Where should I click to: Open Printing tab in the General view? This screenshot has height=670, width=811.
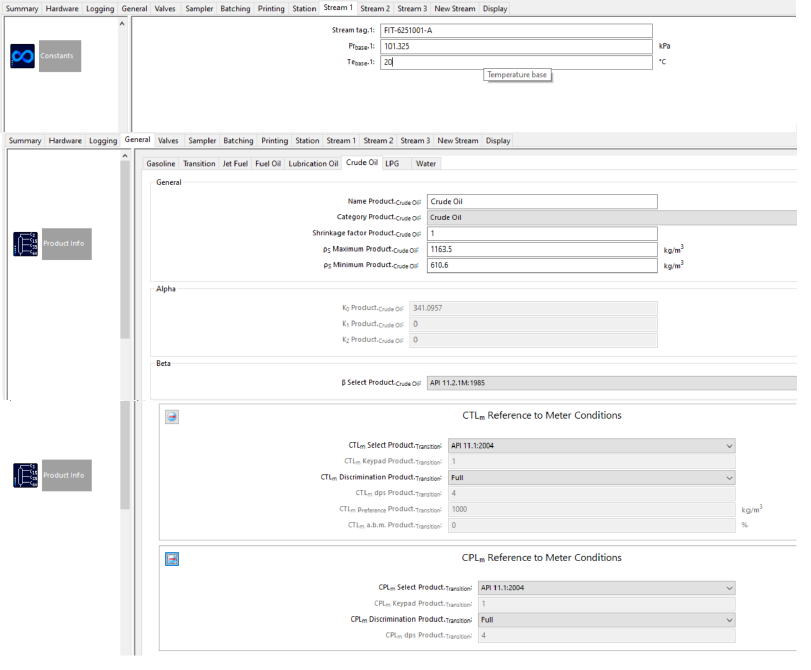coord(274,141)
